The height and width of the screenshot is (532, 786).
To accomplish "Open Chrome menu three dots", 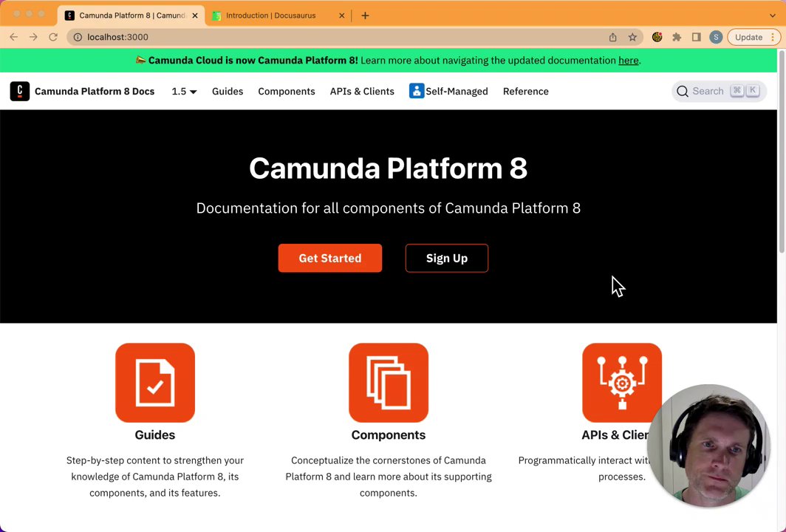I will pos(773,37).
